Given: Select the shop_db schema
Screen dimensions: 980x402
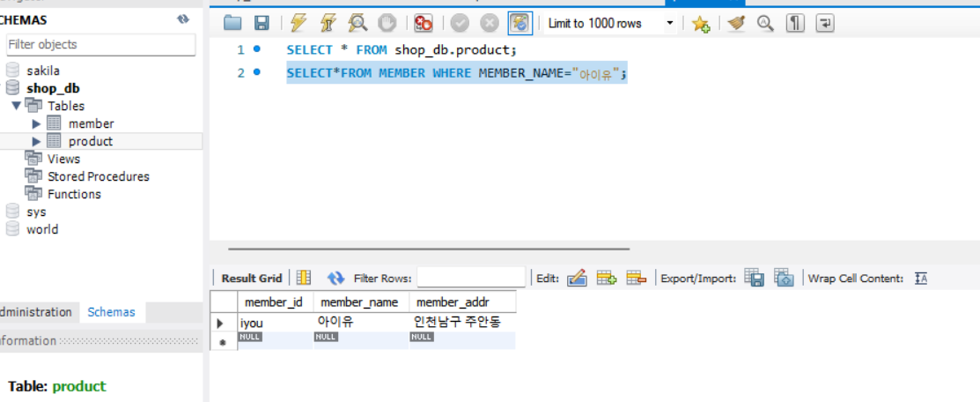Looking at the screenshot, I should 53,88.
